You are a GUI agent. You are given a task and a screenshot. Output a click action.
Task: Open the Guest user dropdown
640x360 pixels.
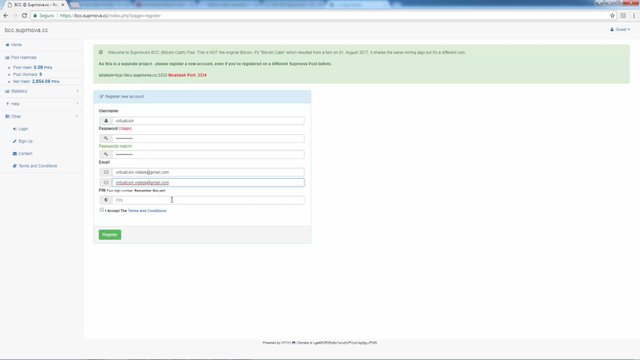point(620,29)
